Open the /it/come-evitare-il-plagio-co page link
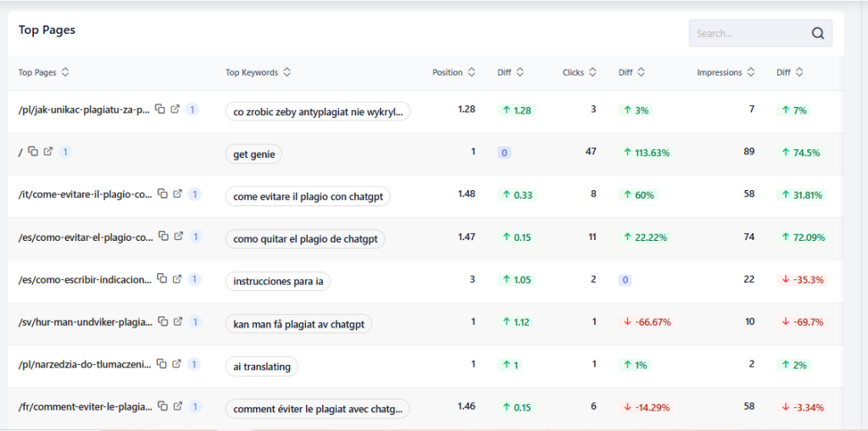The width and height of the screenshot is (868, 431). pyautogui.click(x=86, y=194)
